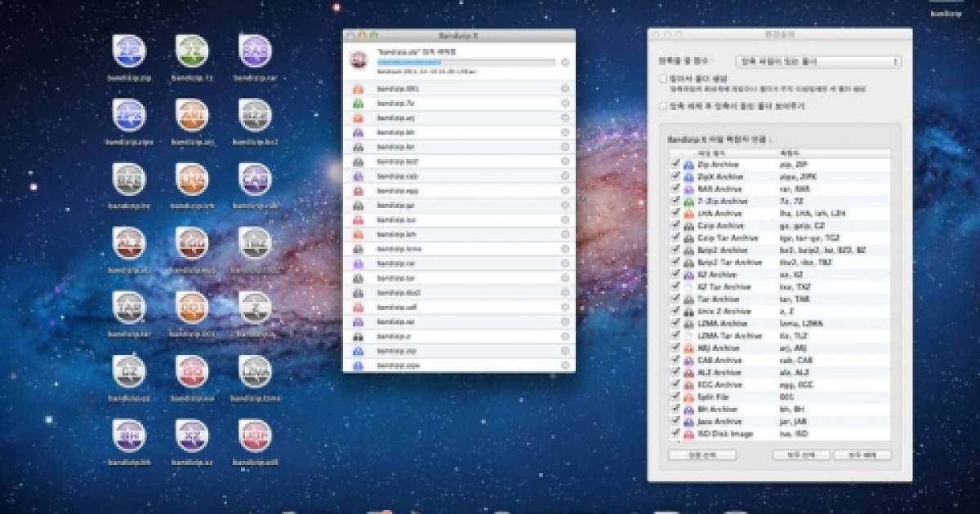Select the bandizip.lzh desktop icon
Viewport: 980px width, 514px height.
[192, 180]
